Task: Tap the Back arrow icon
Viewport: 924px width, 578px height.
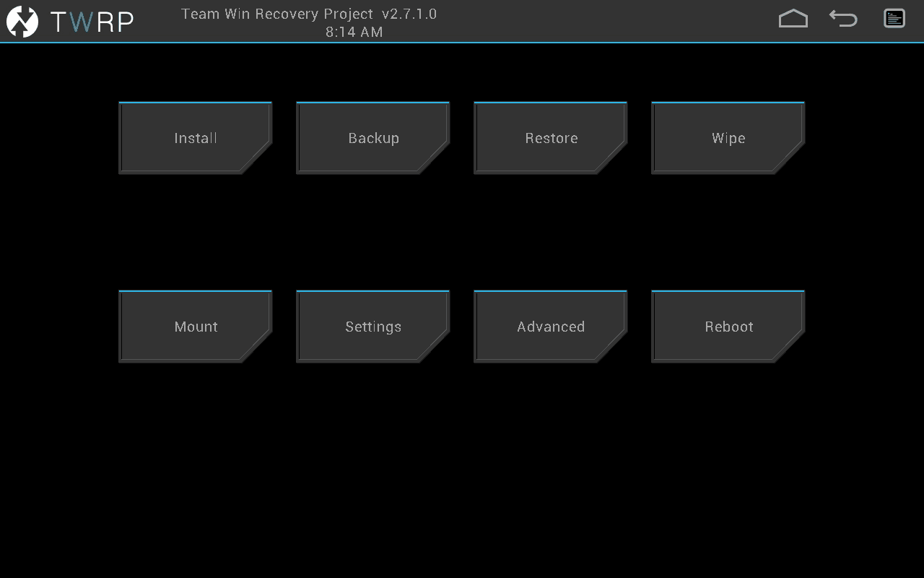Action: pos(843,18)
